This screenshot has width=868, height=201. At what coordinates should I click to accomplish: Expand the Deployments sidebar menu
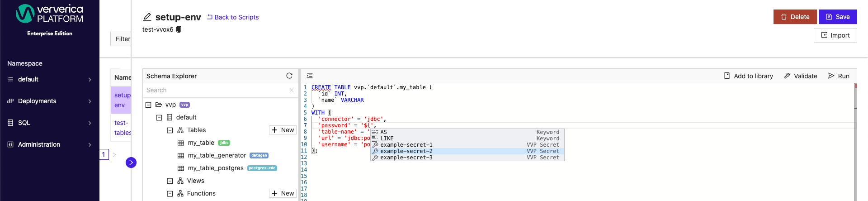50,101
